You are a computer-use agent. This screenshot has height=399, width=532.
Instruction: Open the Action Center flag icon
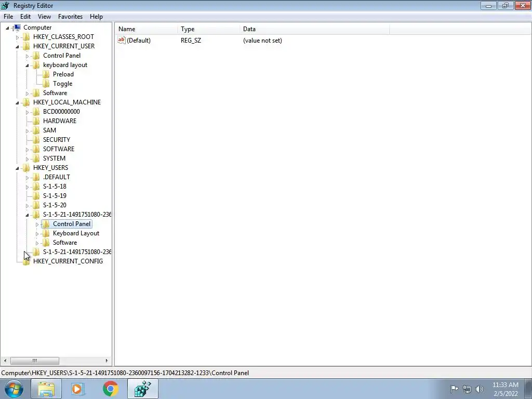point(454,389)
